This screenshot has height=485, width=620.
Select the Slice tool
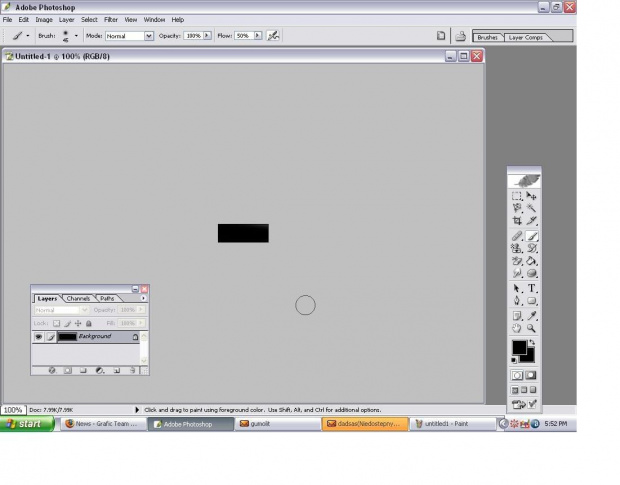pyautogui.click(x=531, y=221)
